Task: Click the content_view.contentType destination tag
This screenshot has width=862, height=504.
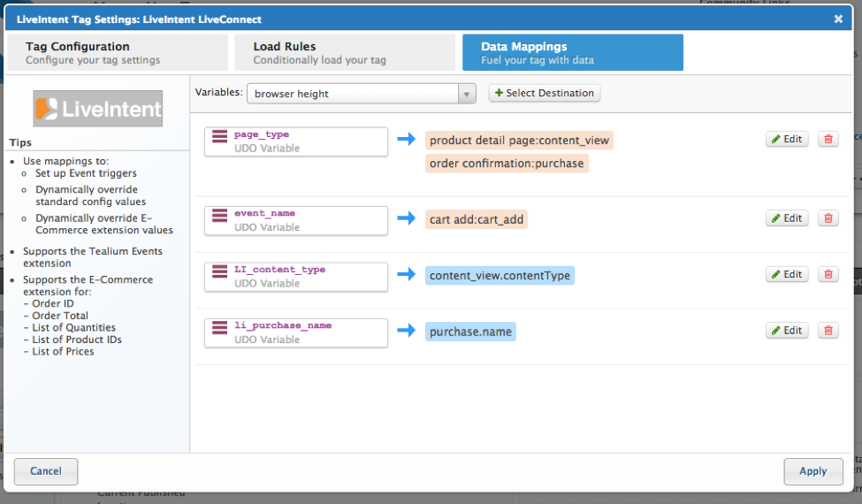Action: click(x=500, y=276)
